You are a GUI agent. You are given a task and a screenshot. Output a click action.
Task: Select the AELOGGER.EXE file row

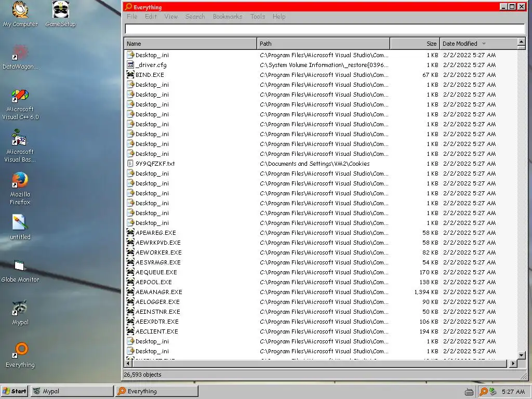click(321, 301)
